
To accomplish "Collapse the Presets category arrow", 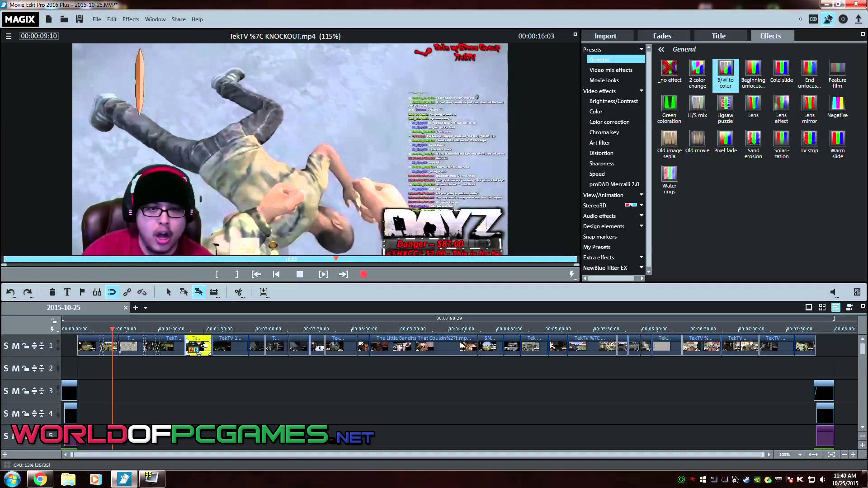I will pos(641,49).
